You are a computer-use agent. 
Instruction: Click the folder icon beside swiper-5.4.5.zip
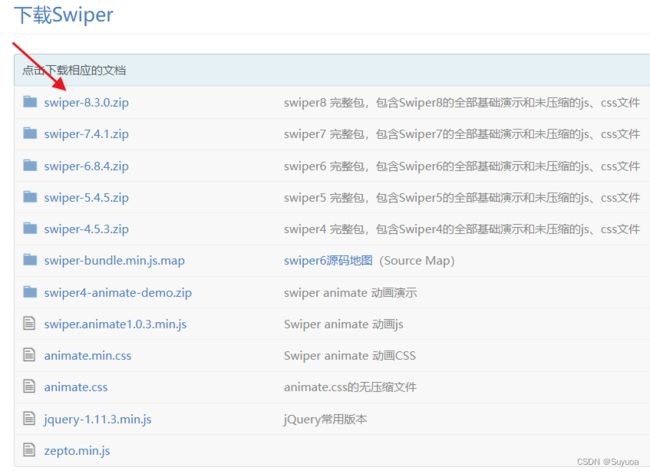click(30, 197)
